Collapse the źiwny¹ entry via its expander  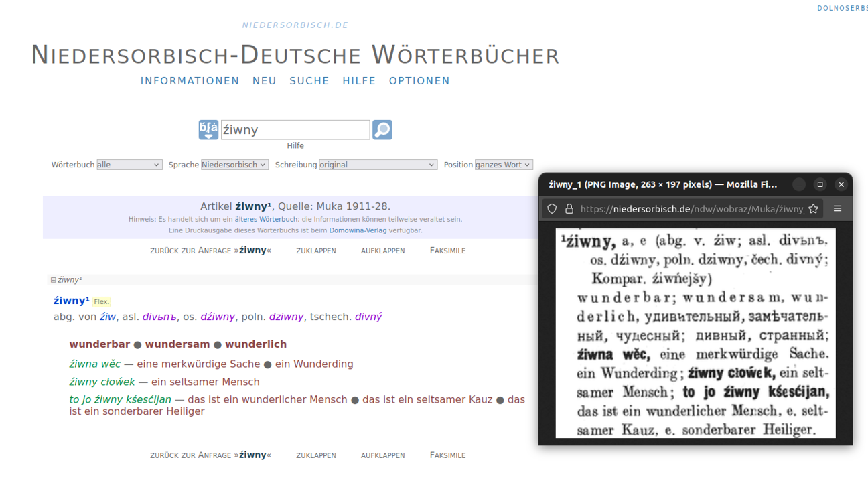[52, 279]
